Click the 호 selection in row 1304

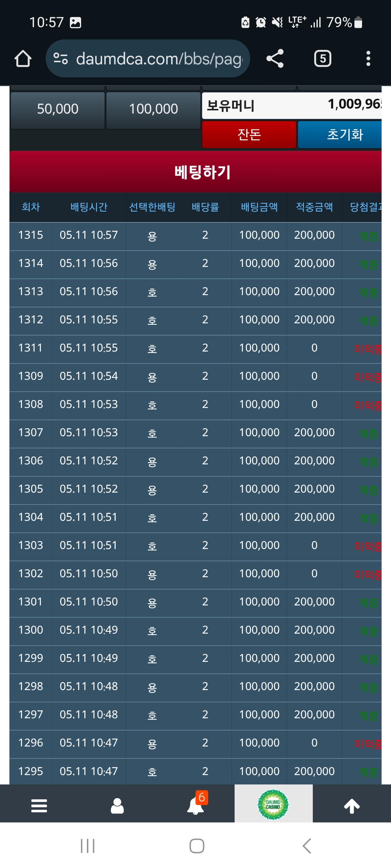pyautogui.click(x=152, y=519)
